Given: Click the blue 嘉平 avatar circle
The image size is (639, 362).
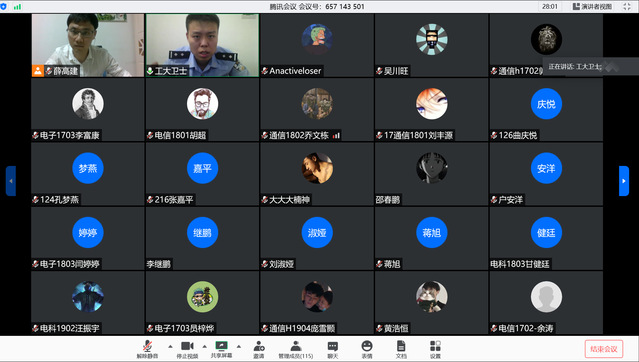Looking at the screenshot, I should (202, 168).
